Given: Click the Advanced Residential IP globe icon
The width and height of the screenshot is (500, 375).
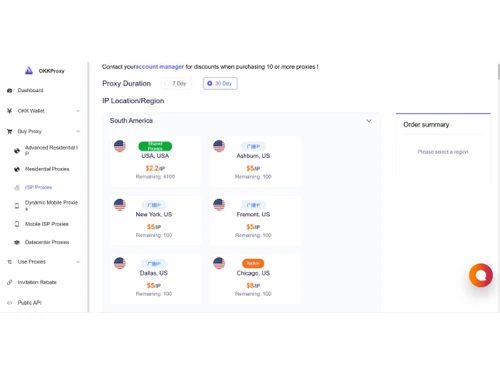Looking at the screenshot, I should tap(17, 151).
